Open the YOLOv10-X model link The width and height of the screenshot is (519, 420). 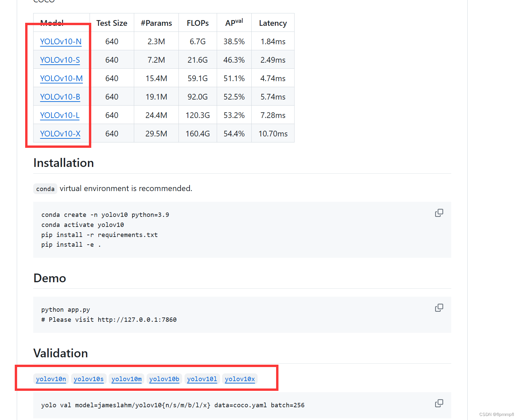[x=60, y=134]
